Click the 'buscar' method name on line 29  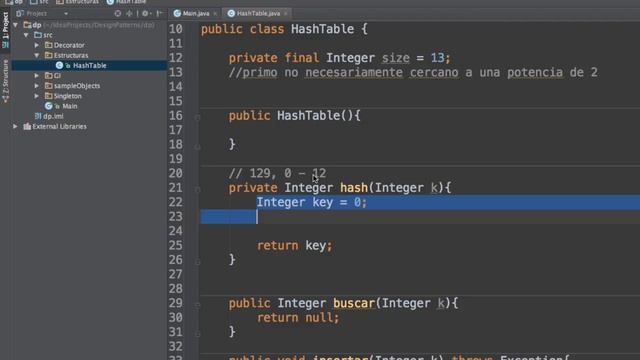pyautogui.click(x=354, y=304)
